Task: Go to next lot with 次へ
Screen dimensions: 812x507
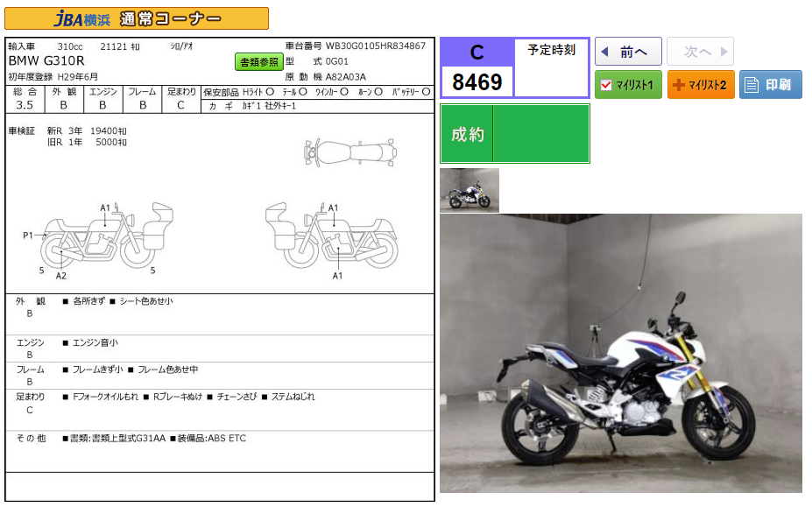Action: click(x=700, y=52)
